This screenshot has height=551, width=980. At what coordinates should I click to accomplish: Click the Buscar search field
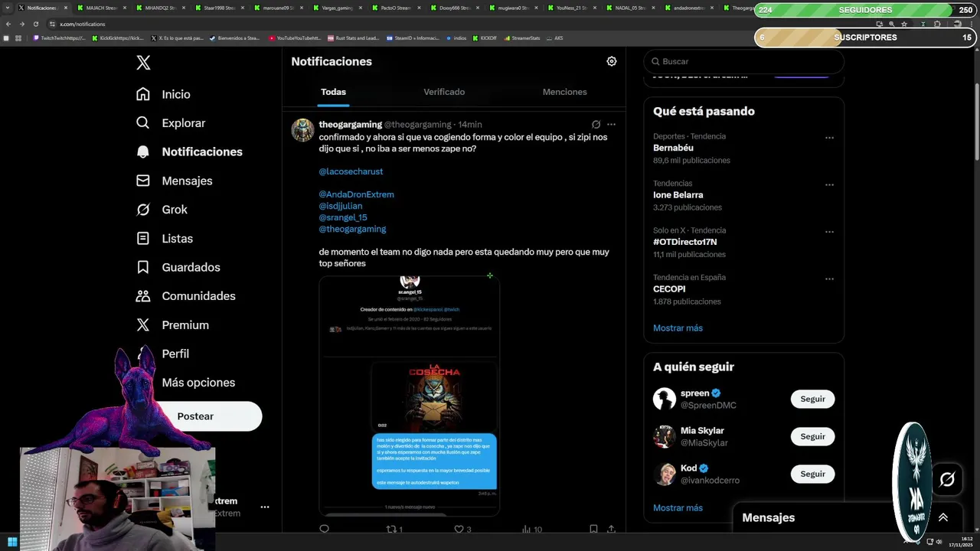743,61
